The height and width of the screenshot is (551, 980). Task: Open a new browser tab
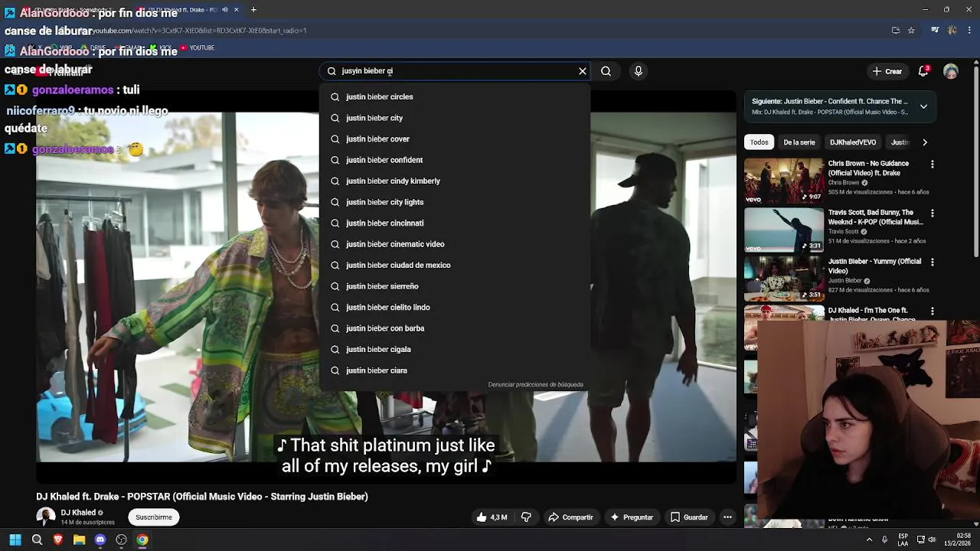pos(253,10)
